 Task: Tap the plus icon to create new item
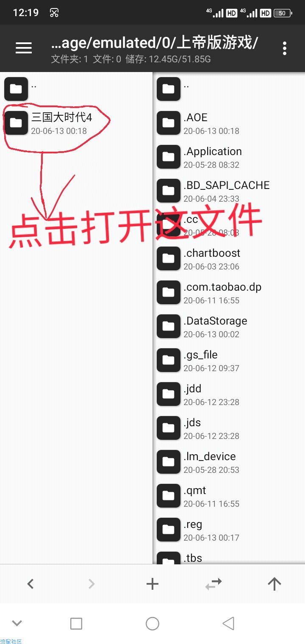tap(152, 584)
